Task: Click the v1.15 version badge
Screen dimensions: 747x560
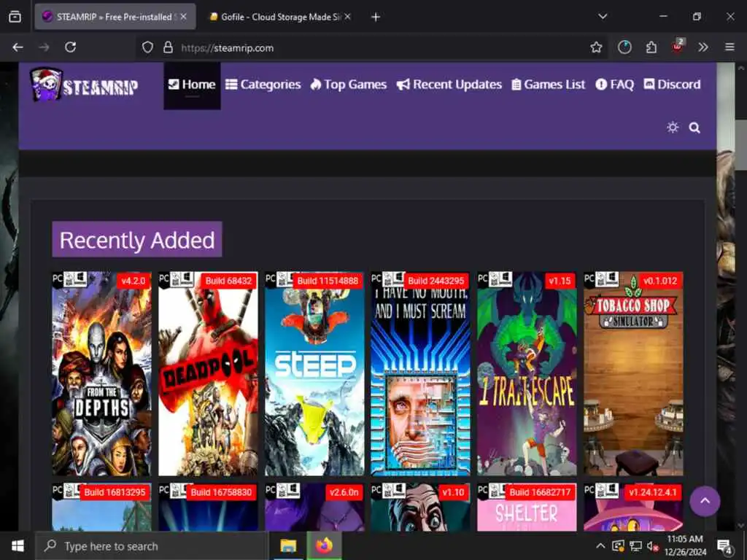Action: (560, 281)
